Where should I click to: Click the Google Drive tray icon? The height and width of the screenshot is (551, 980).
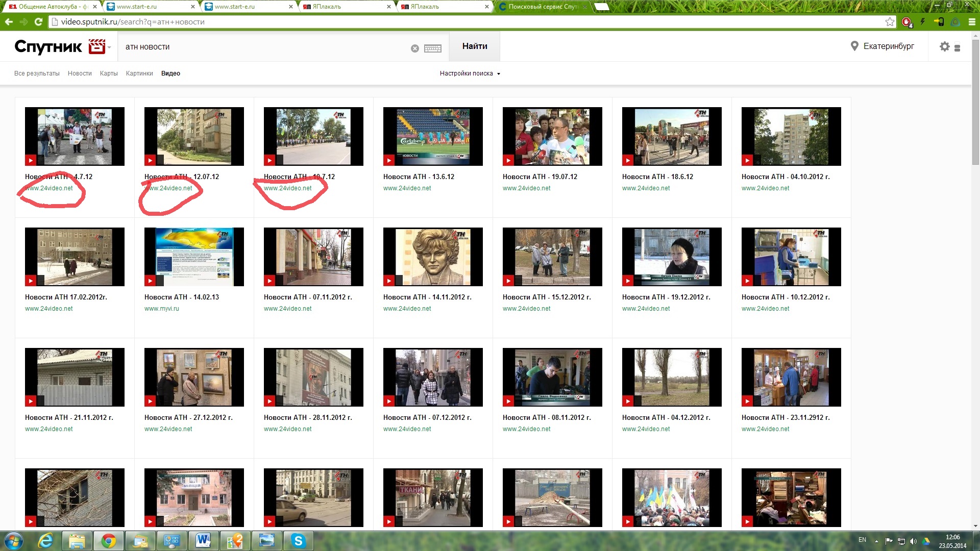(926, 541)
